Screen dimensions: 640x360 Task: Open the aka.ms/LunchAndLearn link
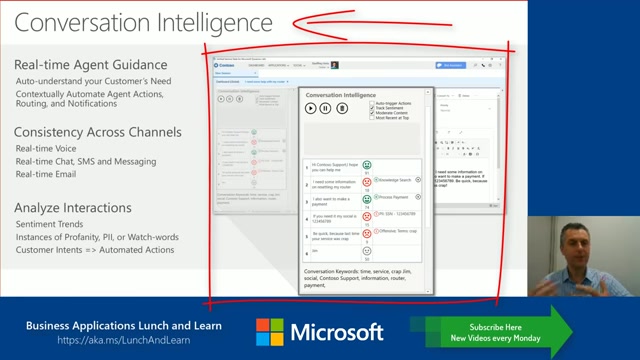tap(124, 340)
